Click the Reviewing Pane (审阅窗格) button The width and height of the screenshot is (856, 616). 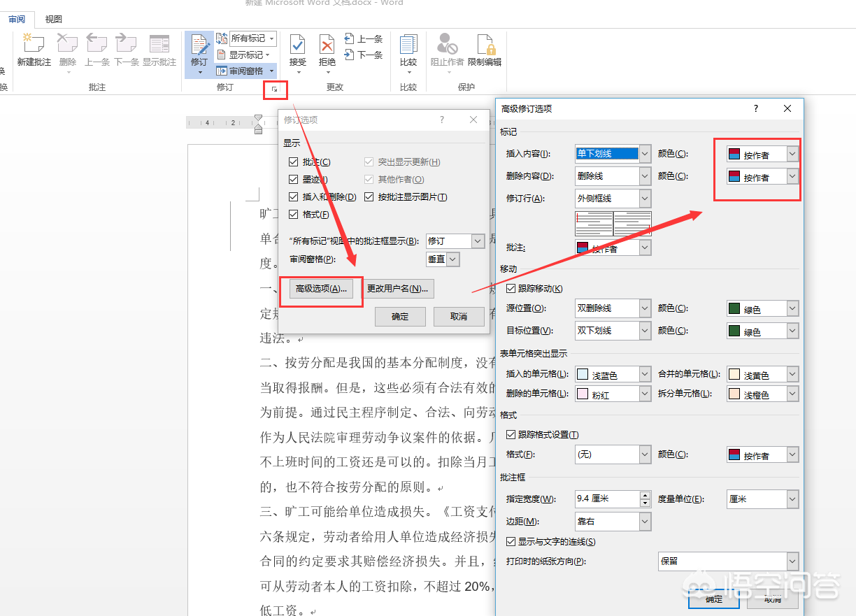click(239, 71)
